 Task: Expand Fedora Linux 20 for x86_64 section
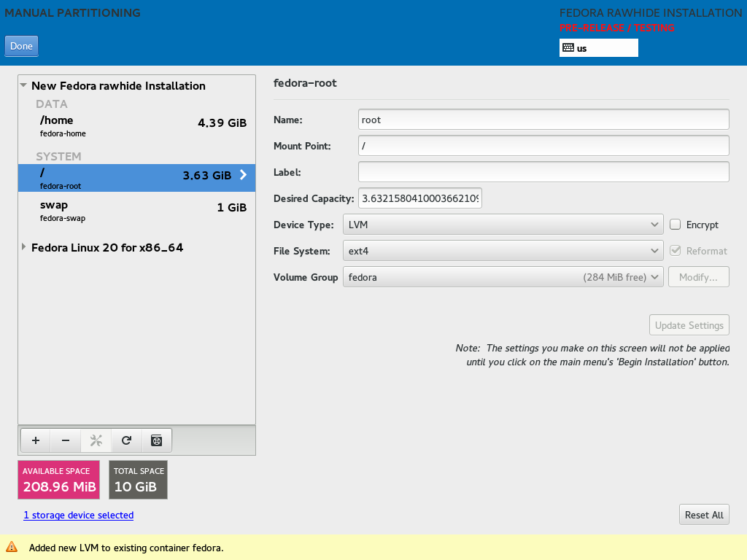tap(23, 246)
